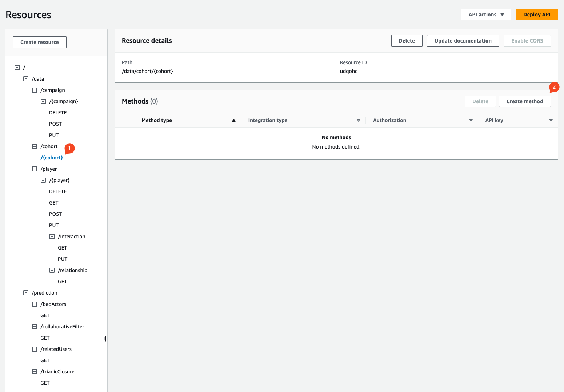The width and height of the screenshot is (564, 392).
Task: Select the /cohort resource
Action: (49, 146)
